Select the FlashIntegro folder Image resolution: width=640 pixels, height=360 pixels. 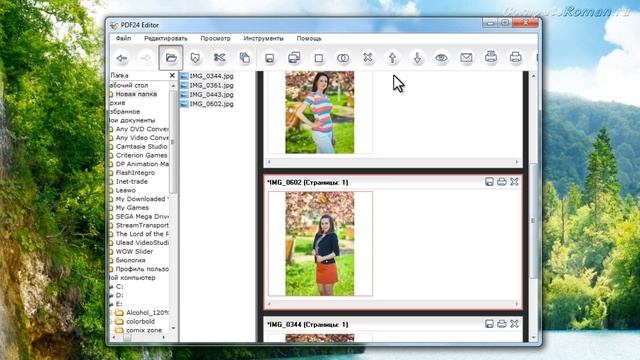(x=135, y=173)
